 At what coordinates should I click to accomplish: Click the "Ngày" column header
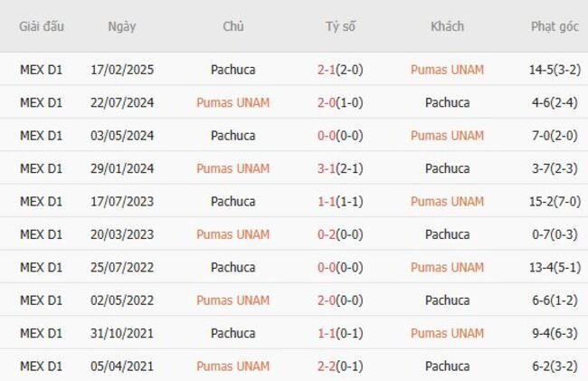pyautogui.click(x=122, y=26)
